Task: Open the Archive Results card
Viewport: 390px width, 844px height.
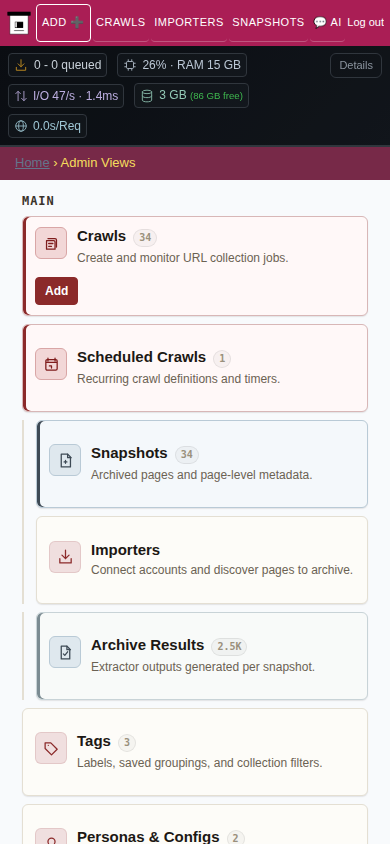Action: (203, 656)
